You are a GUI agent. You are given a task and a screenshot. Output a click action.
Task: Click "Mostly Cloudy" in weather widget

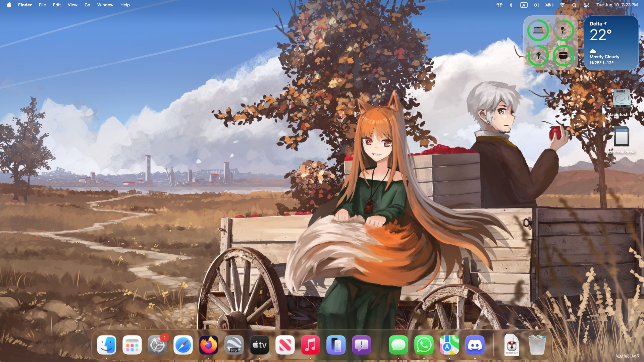tap(604, 57)
